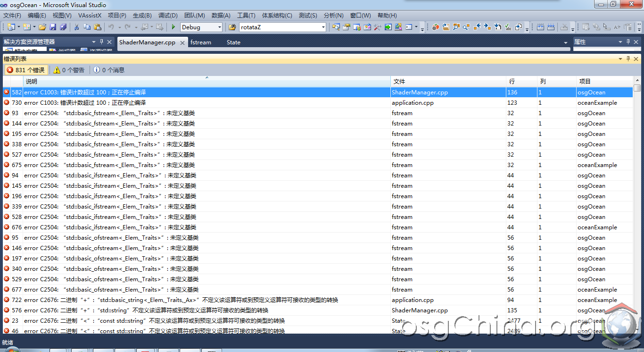The image size is (644, 352).
Task: Open the document tab list dropdown
Action: [x=566, y=42]
